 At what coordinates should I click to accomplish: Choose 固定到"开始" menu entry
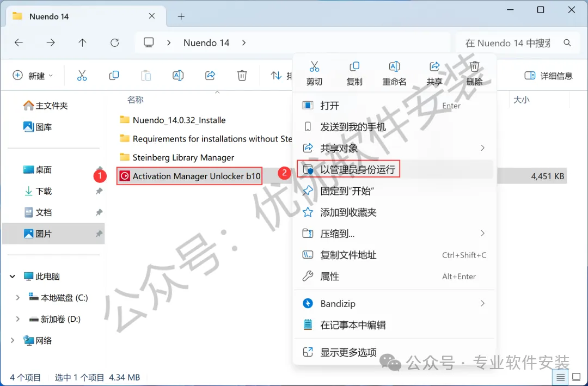coord(395,191)
